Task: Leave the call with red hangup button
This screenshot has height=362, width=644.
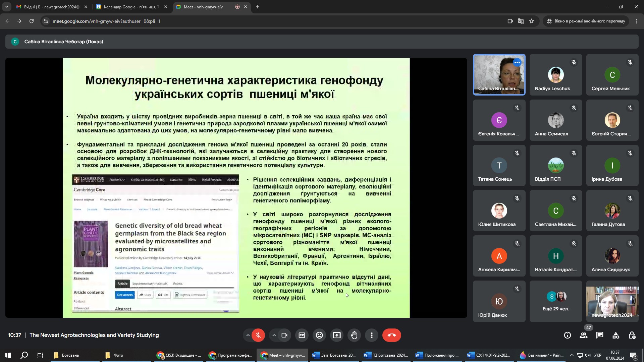Action: [x=391, y=335]
